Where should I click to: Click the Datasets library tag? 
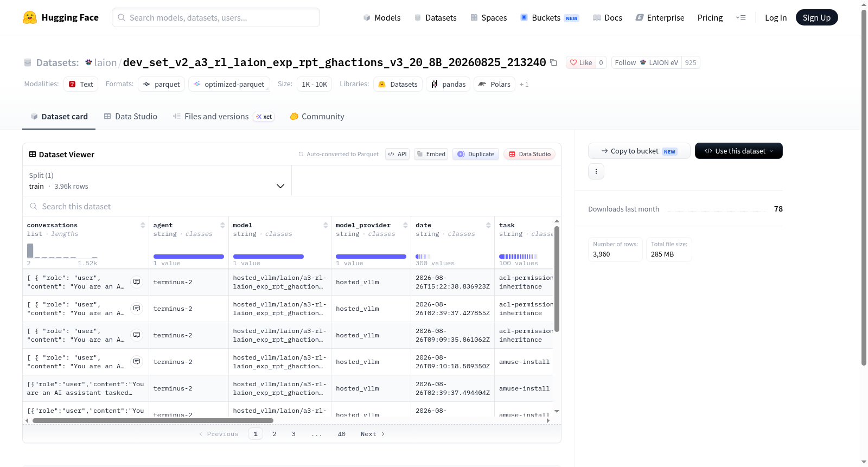point(398,84)
